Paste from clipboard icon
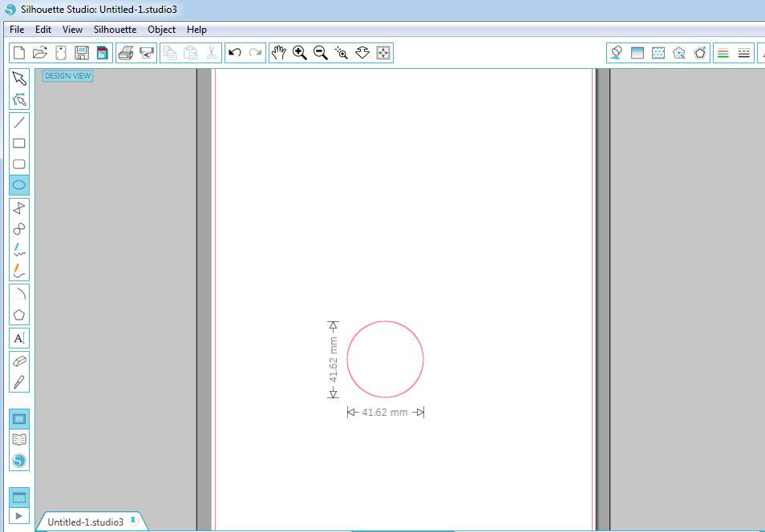 pos(191,53)
